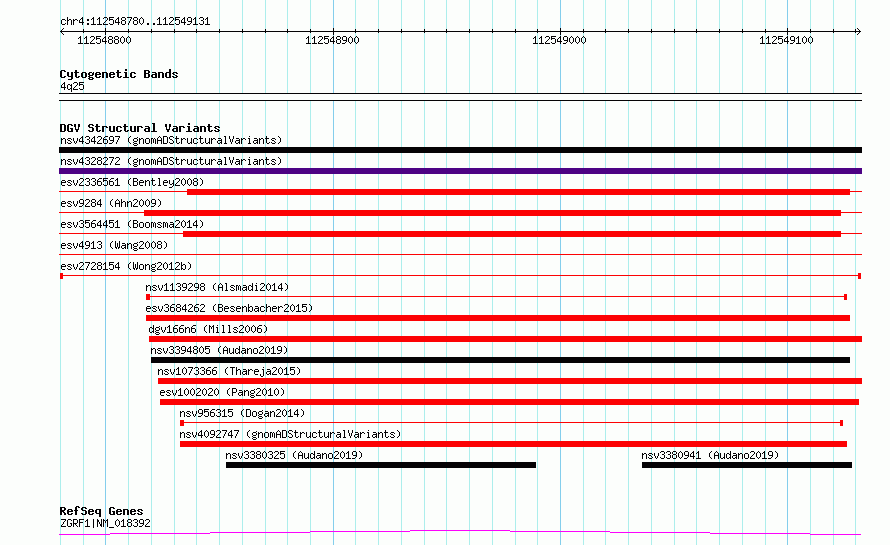Image resolution: width=890 pixels, height=545 pixels.
Task: Select the 4q25 band label
Action: tap(72, 86)
